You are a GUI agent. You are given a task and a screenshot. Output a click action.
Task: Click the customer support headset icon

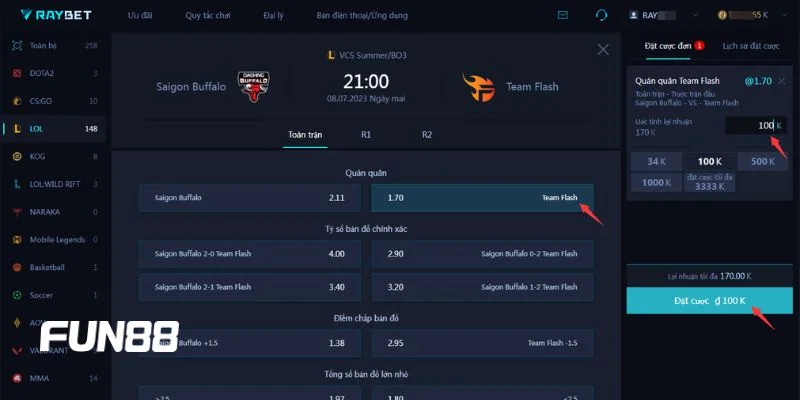[601, 16]
